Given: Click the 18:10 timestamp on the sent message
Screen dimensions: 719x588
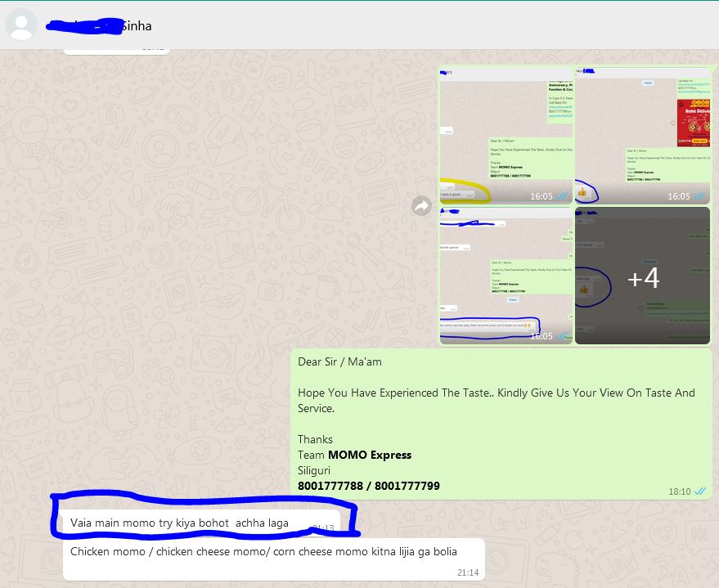Looking at the screenshot, I should click(x=679, y=491).
